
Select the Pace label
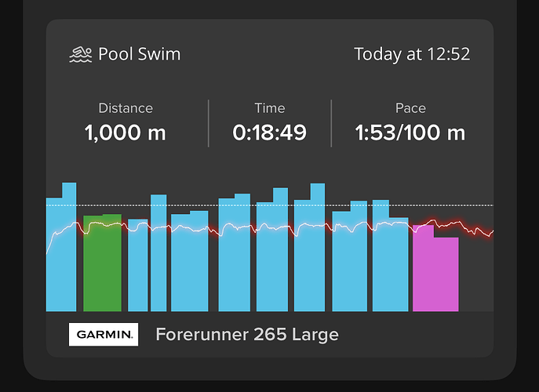pos(410,108)
